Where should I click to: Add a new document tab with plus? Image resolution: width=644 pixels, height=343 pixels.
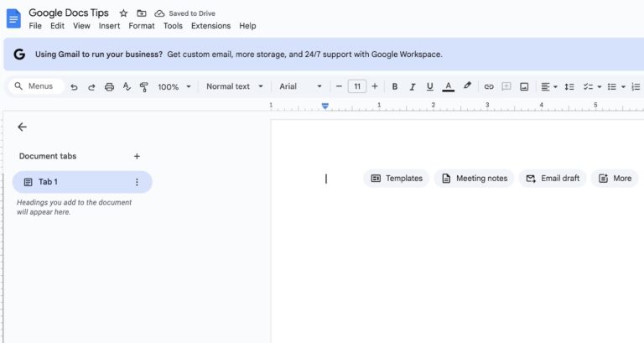pyautogui.click(x=137, y=156)
